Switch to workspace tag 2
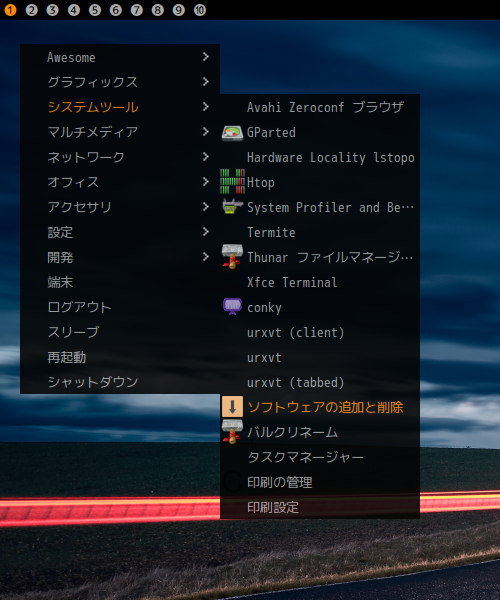 click(32, 10)
